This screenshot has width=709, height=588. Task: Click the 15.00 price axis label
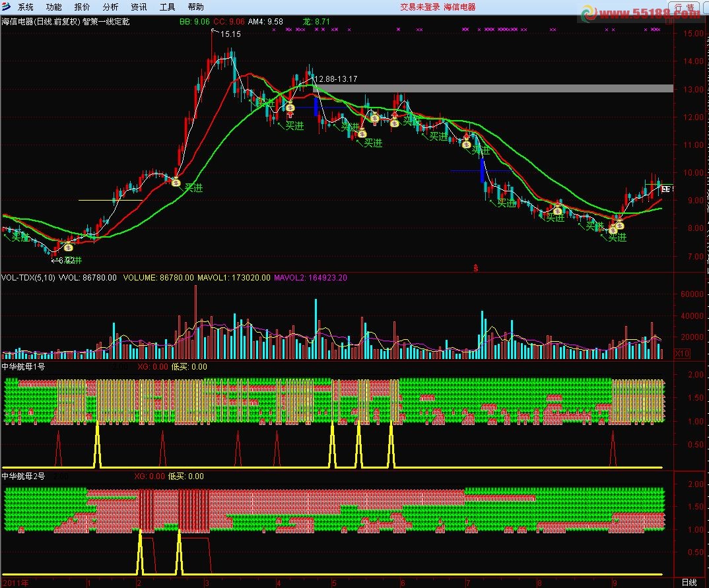[693, 34]
